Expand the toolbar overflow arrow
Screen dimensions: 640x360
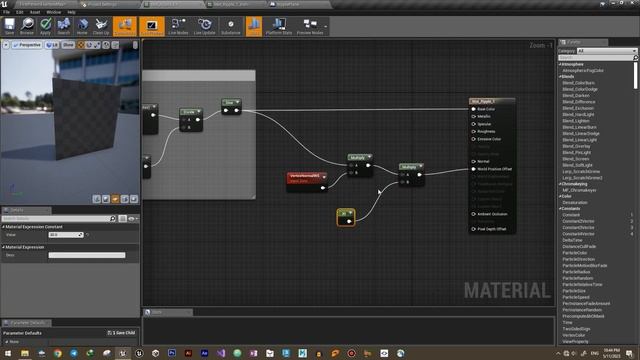click(x=326, y=27)
